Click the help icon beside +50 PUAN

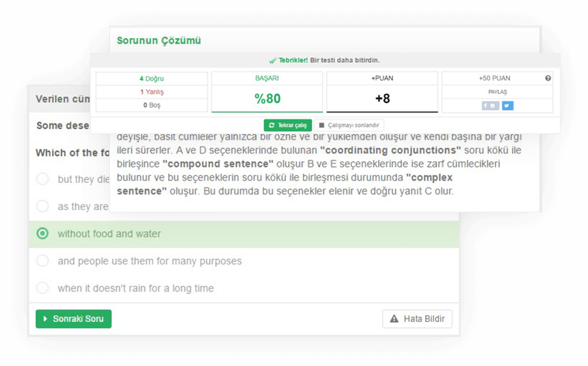(x=548, y=78)
